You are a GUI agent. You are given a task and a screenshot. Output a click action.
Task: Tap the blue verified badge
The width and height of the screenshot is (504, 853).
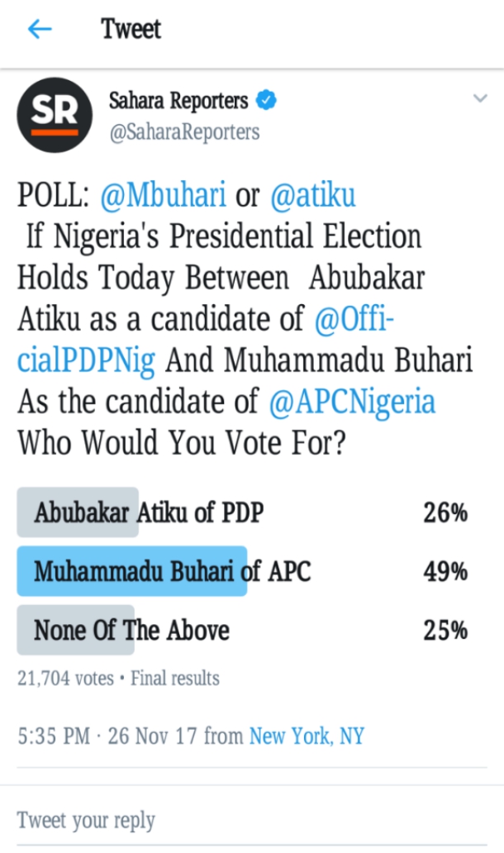click(266, 102)
